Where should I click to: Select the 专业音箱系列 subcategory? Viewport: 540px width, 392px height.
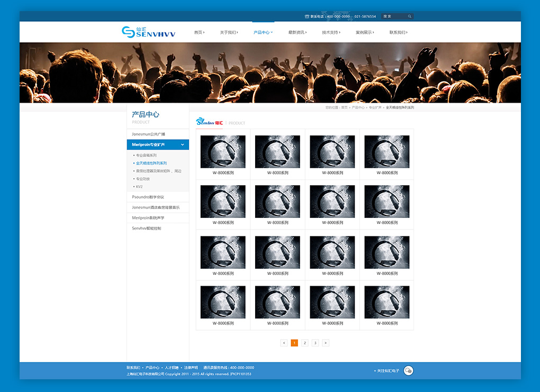(x=146, y=155)
